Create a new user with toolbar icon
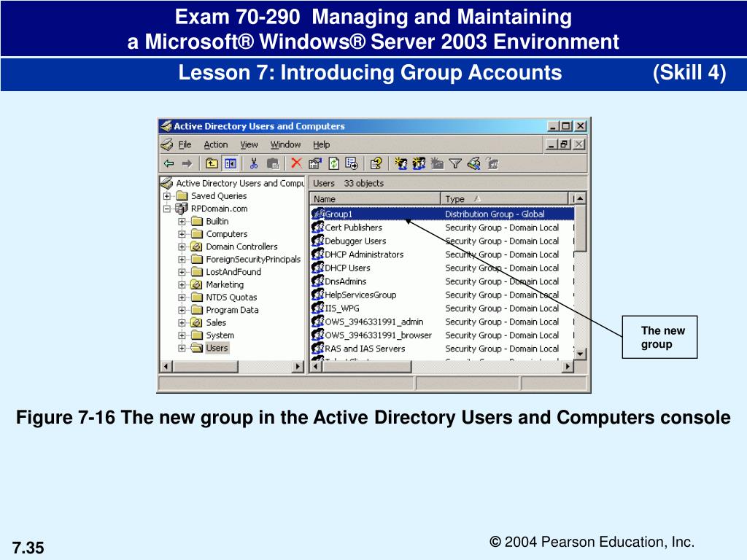The width and height of the screenshot is (747, 560). pyautogui.click(x=401, y=164)
